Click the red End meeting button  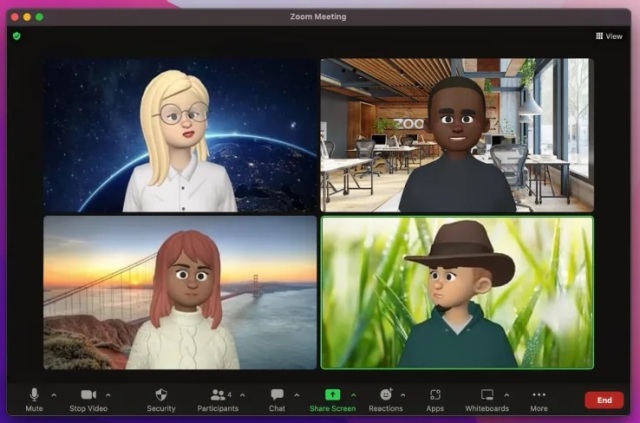click(x=603, y=400)
